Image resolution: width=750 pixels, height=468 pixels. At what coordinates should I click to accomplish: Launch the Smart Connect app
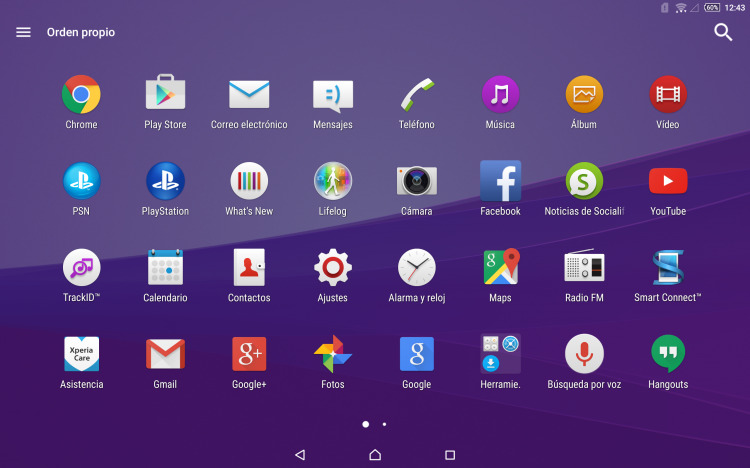point(668,267)
